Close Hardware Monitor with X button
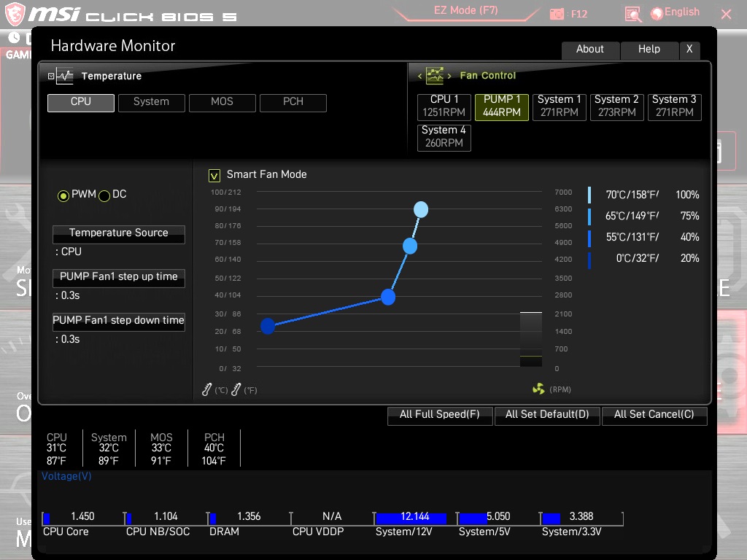 689,50
